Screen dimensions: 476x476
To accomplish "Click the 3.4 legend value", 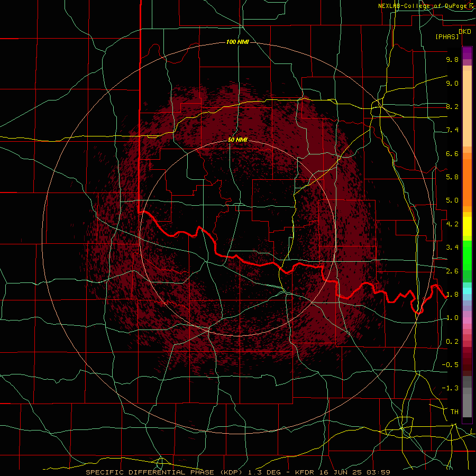I will [452, 248].
